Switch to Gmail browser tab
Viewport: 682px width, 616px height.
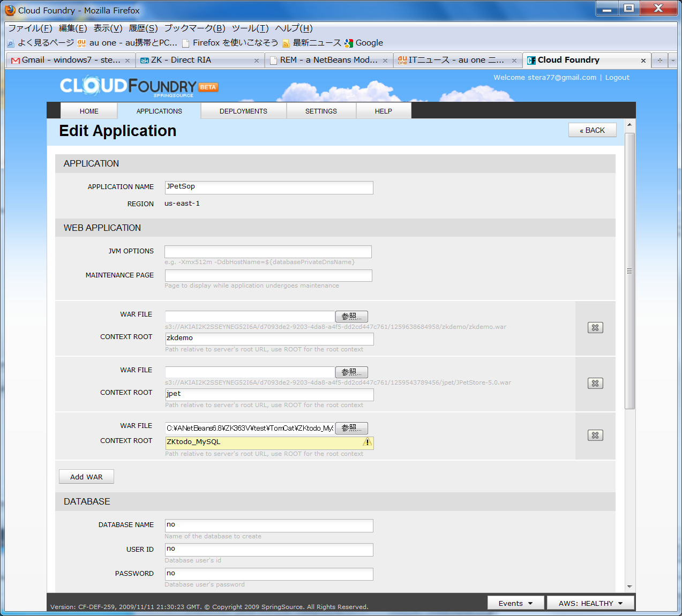click(x=70, y=60)
